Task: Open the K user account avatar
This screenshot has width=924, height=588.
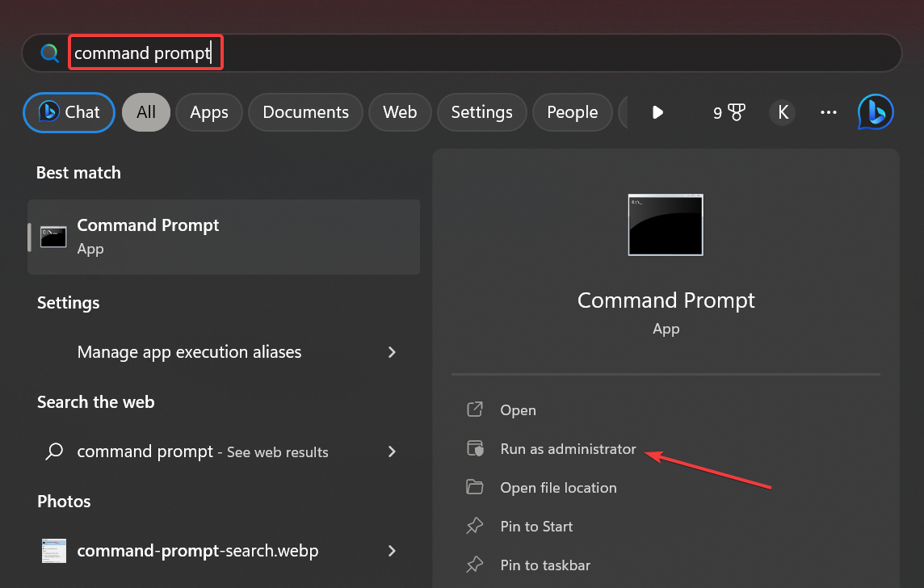Action: coord(783,112)
